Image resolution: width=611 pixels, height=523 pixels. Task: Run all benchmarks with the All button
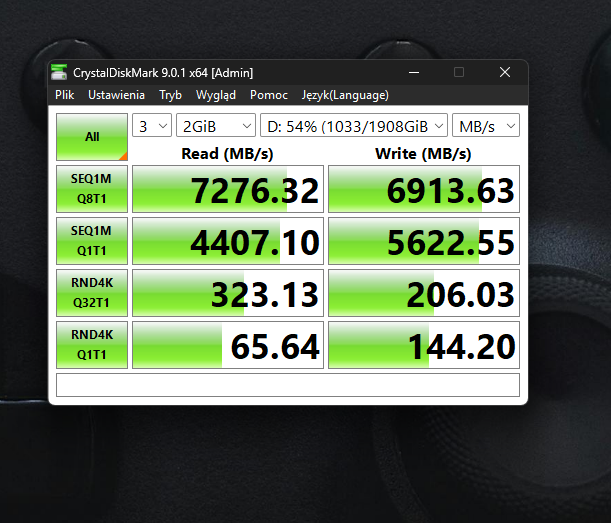[92, 137]
